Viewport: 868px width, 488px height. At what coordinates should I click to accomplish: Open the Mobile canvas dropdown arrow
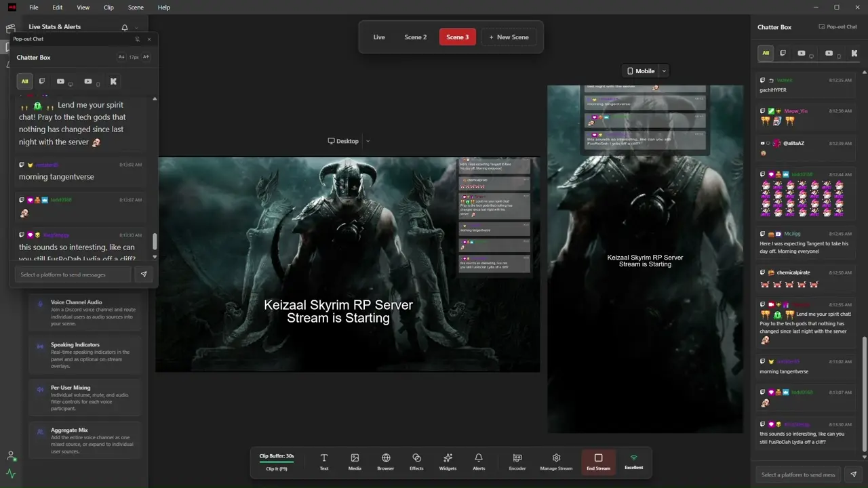coord(665,70)
